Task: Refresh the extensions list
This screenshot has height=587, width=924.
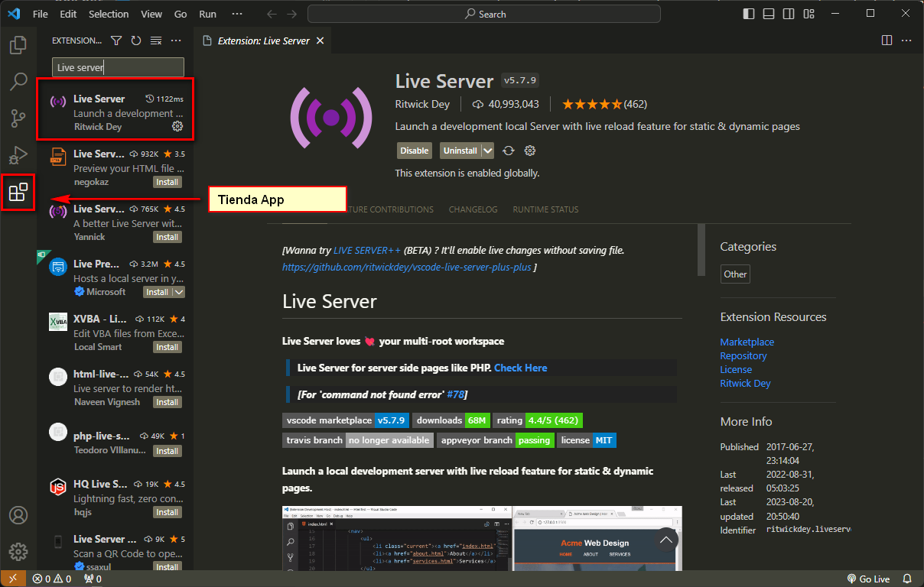Action: [135, 40]
